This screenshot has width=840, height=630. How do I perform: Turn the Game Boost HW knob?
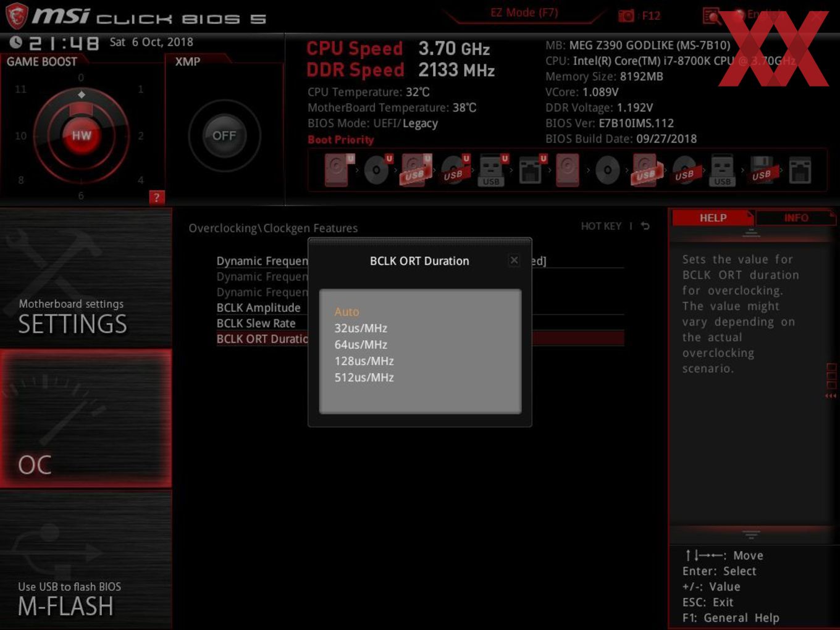pos(81,135)
